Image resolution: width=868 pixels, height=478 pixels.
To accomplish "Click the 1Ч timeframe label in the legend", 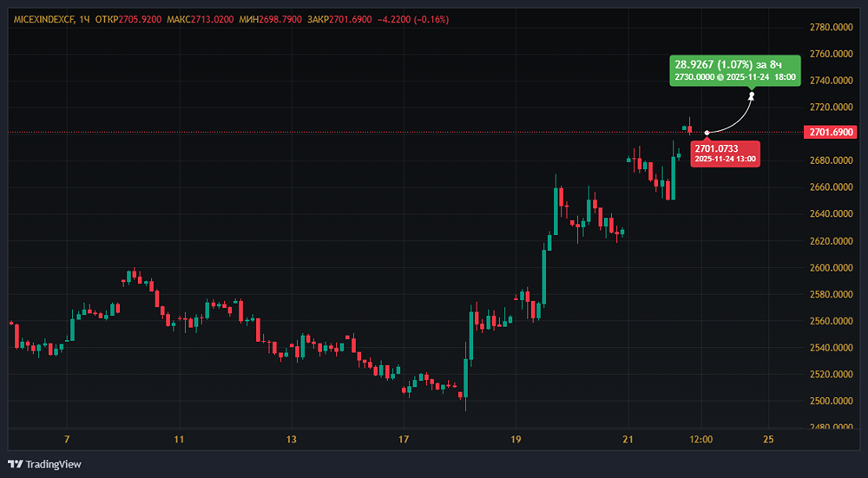I will point(85,19).
